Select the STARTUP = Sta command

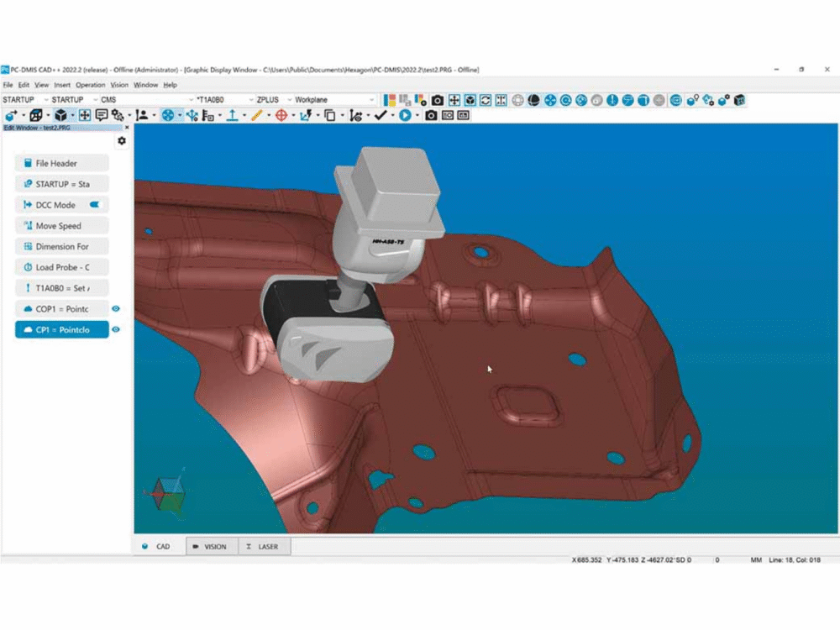click(61, 184)
